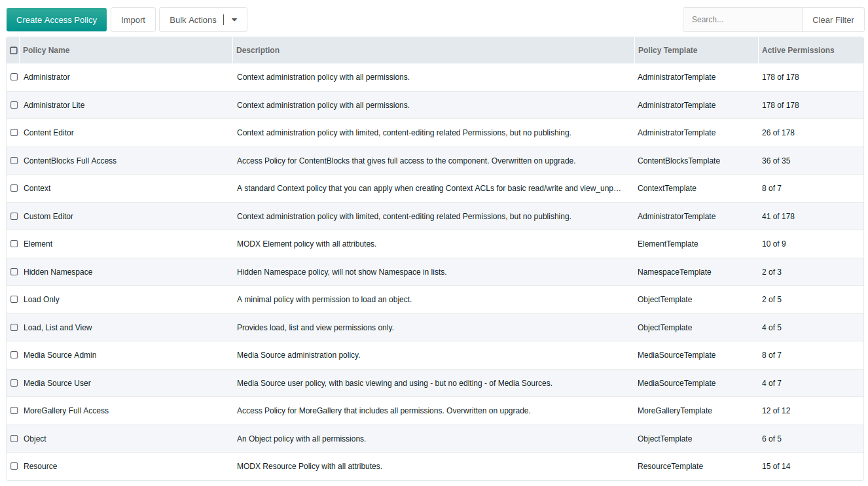Check the checkbox next to Content Editor
Image resolution: width=868 pixels, height=486 pixels.
[x=14, y=132]
